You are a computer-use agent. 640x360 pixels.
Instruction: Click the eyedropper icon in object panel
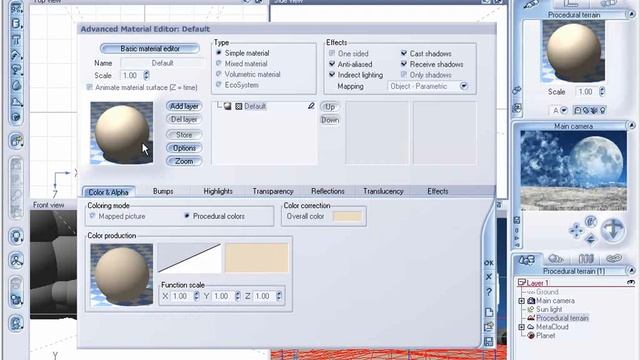point(530,5)
